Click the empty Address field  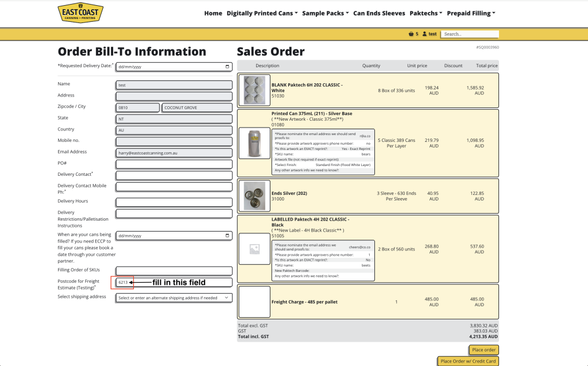click(174, 97)
